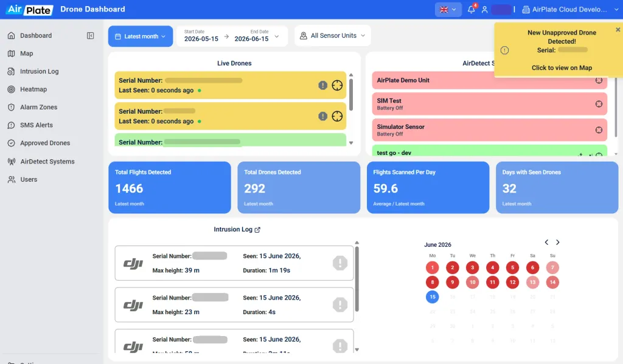The height and width of the screenshot is (364, 623).
Task: Go to next calendar month
Action: point(558,242)
